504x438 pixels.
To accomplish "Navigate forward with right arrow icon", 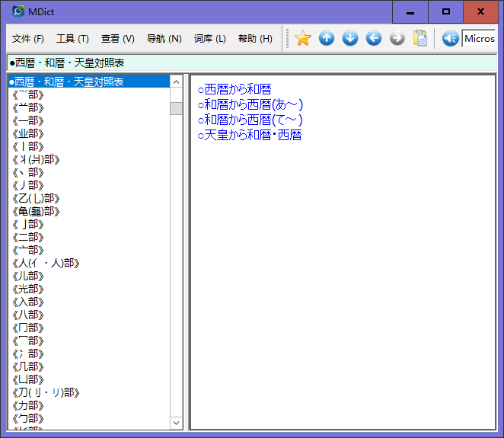I will pos(397,38).
